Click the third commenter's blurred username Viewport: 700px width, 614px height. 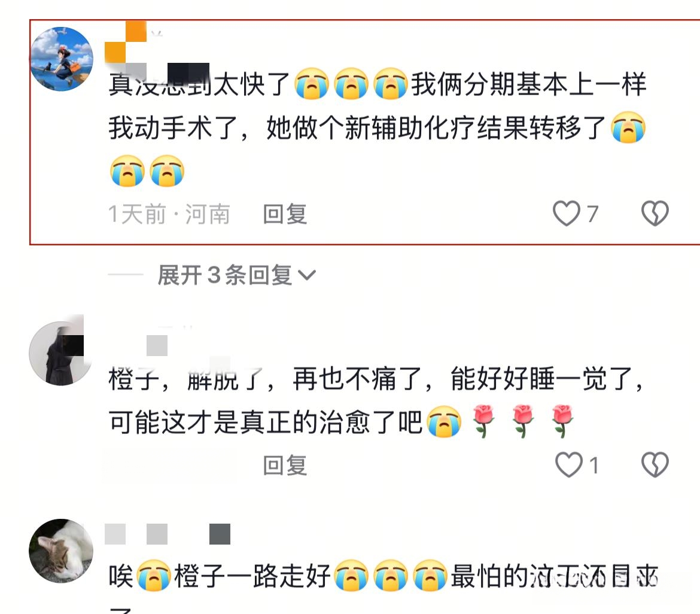click(x=168, y=534)
